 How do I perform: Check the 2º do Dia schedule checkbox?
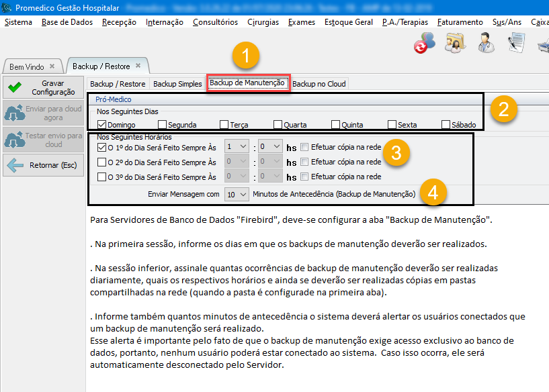102,162
